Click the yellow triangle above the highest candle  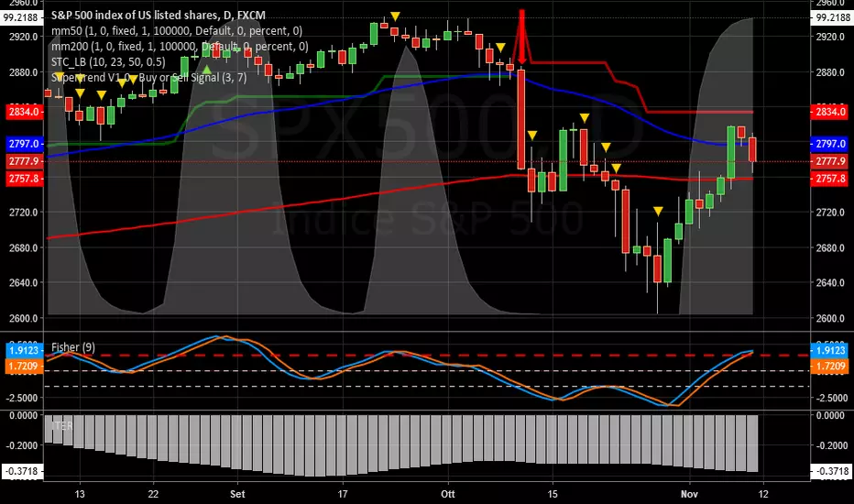click(396, 16)
